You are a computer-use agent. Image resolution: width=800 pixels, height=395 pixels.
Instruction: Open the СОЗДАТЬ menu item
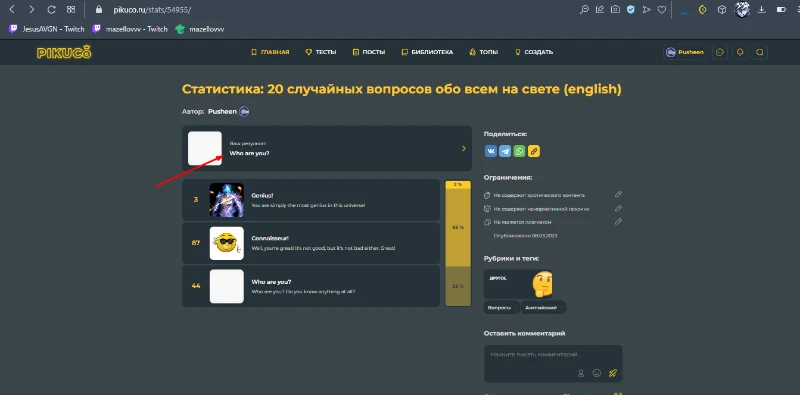point(534,52)
